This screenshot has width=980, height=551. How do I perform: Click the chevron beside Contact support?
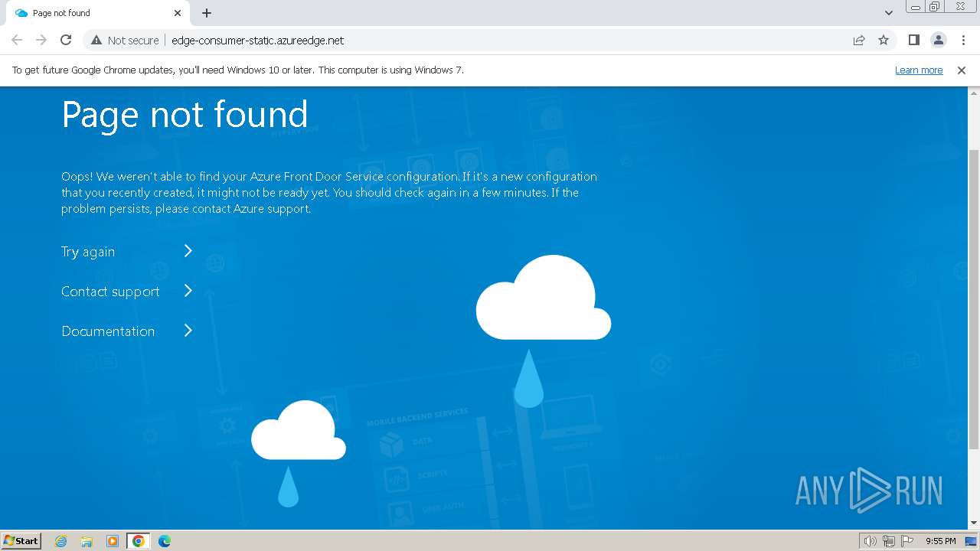[188, 291]
